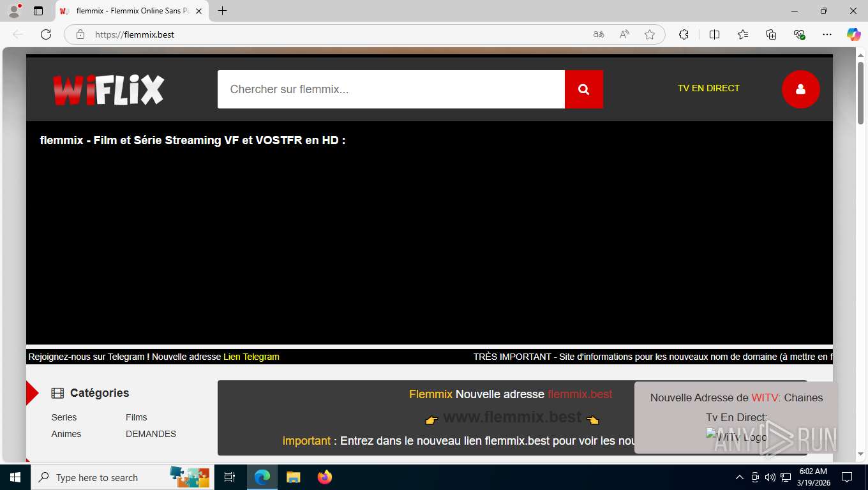Click in Chercher sur flemmix search field
This screenshot has height=490, width=868.
pyautogui.click(x=391, y=89)
